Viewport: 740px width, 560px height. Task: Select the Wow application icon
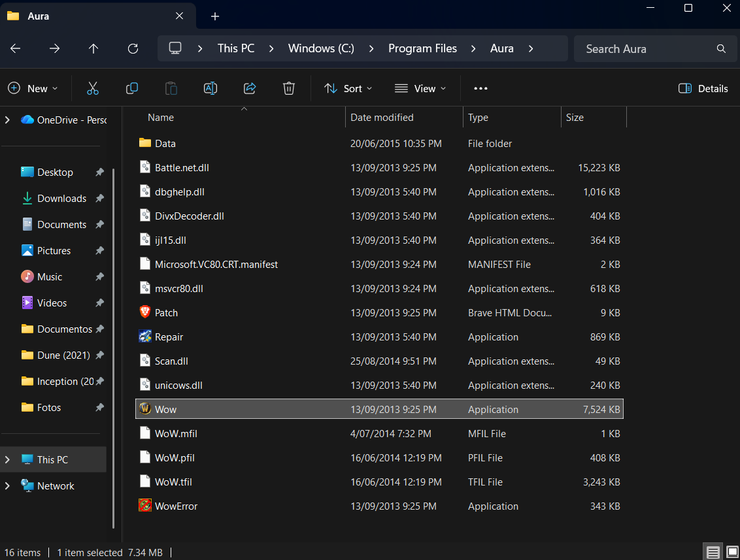(x=145, y=408)
